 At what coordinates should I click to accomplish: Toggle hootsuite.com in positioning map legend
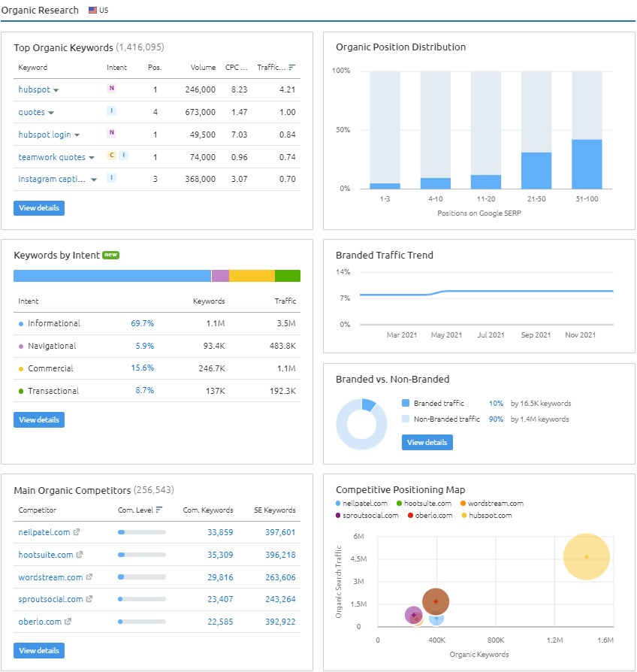pos(424,503)
